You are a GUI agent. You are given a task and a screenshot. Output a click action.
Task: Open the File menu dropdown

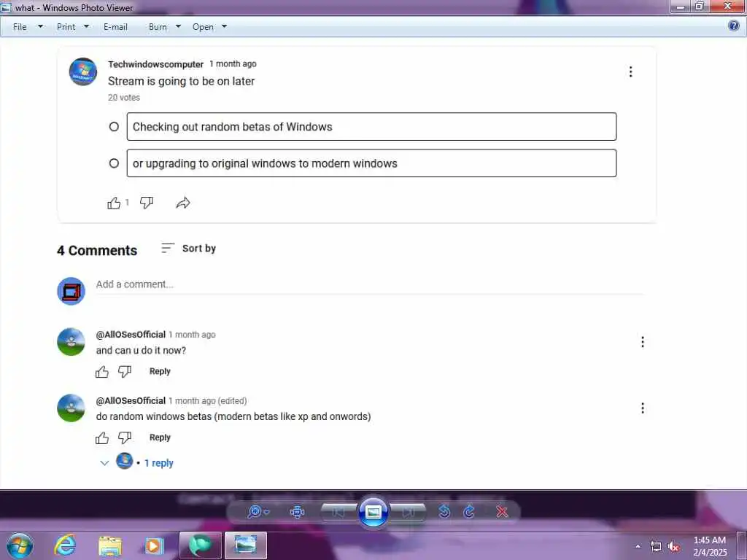pyautogui.click(x=28, y=27)
